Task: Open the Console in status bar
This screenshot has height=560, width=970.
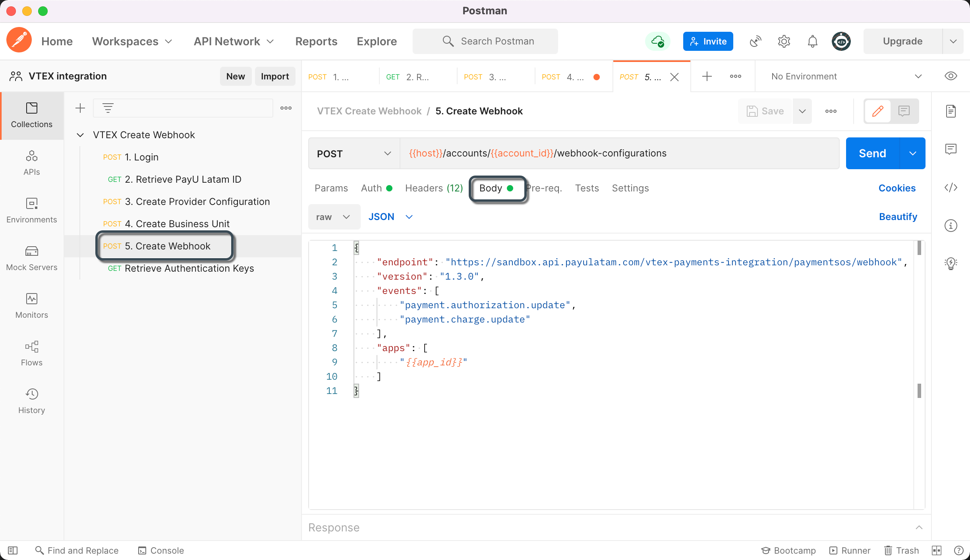Action: point(161,550)
